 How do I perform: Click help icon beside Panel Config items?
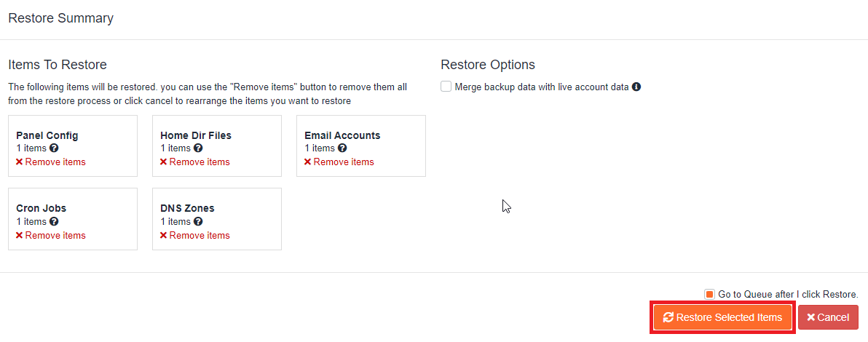pyautogui.click(x=54, y=148)
